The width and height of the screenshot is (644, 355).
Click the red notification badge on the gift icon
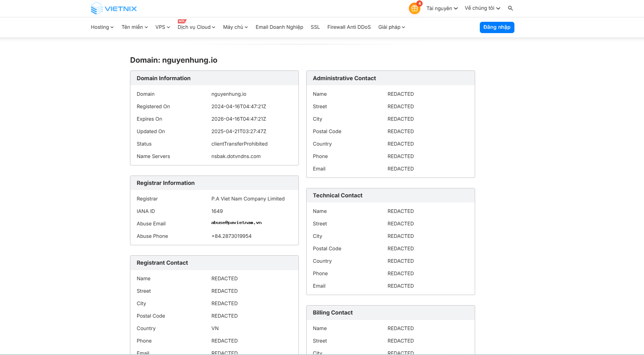pos(419,4)
